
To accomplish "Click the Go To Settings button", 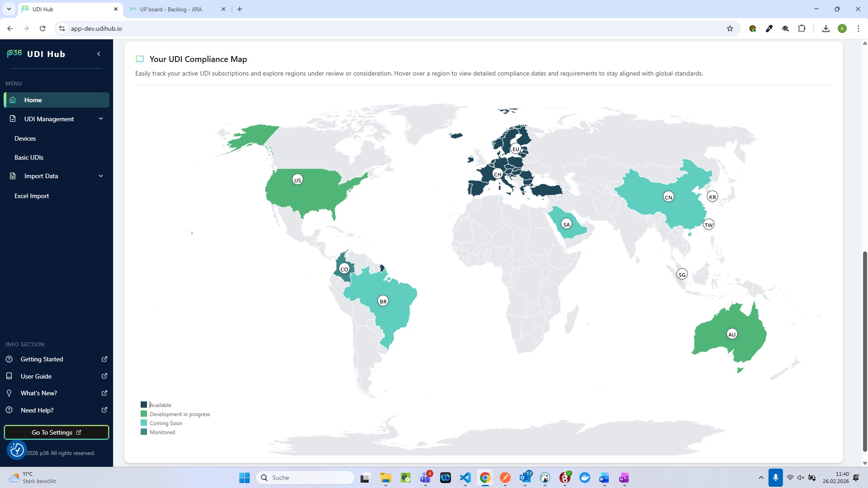I will [x=57, y=432].
